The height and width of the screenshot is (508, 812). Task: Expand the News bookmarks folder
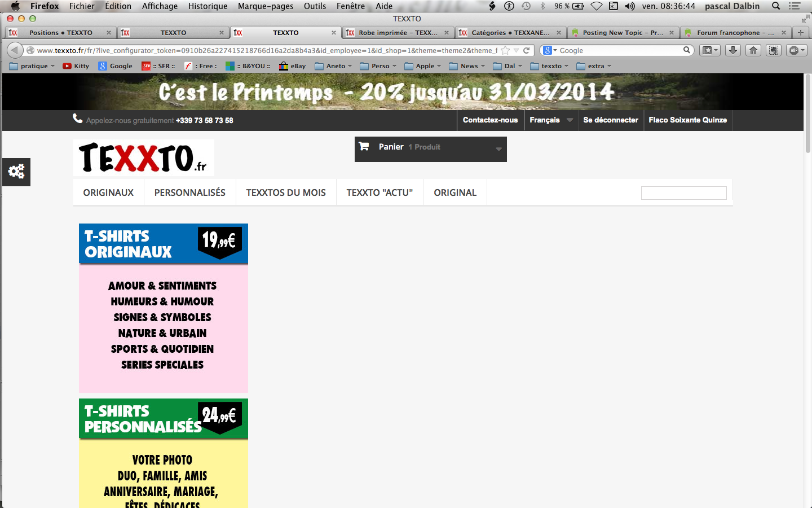467,66
